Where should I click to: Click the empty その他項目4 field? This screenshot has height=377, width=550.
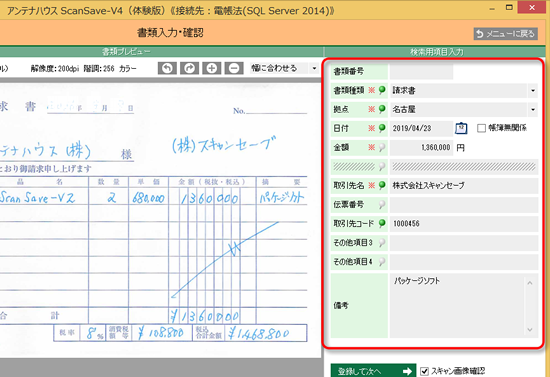(x=464, y=262)
